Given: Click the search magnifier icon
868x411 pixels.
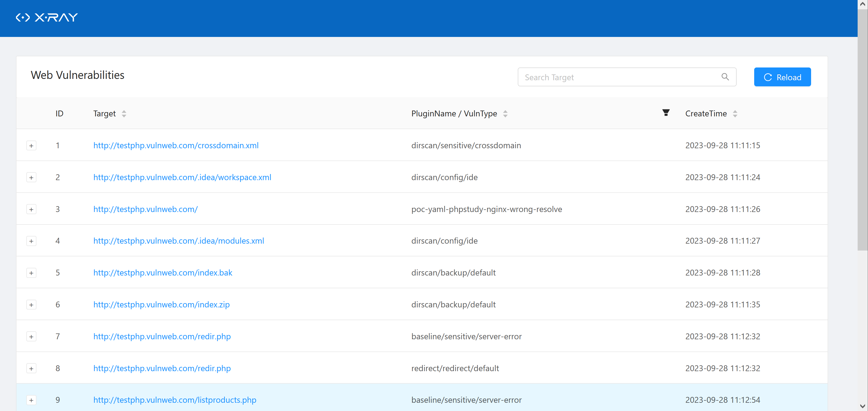Looking at the screenshot, I should pyautogui.click(x=725, y=77).
